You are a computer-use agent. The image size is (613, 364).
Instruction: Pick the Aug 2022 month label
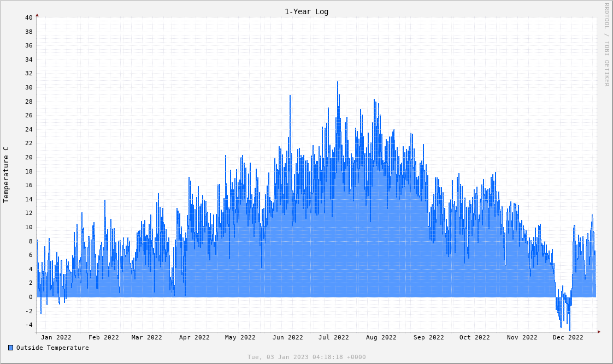click(x=381, y=337)
